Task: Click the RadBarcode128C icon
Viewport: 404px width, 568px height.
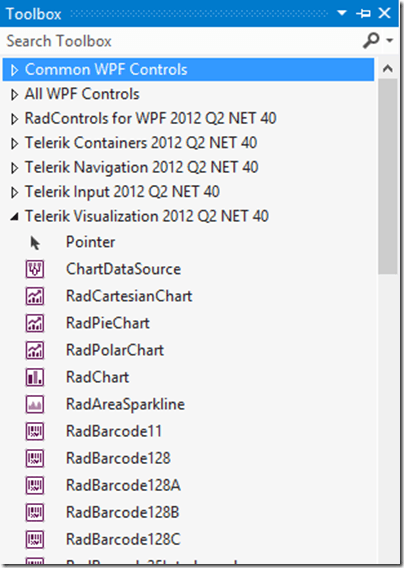Action: (x=35, y=539)
